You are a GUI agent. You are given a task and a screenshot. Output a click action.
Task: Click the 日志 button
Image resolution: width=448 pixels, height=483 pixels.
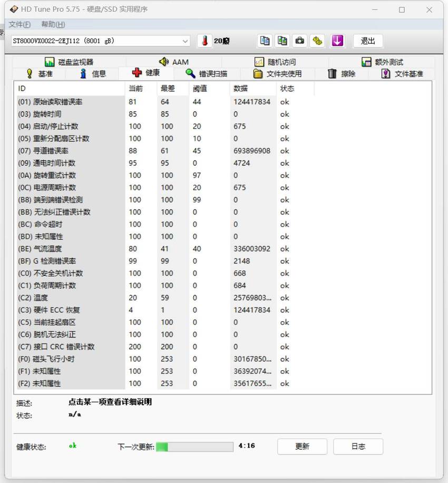coord(358,446)
